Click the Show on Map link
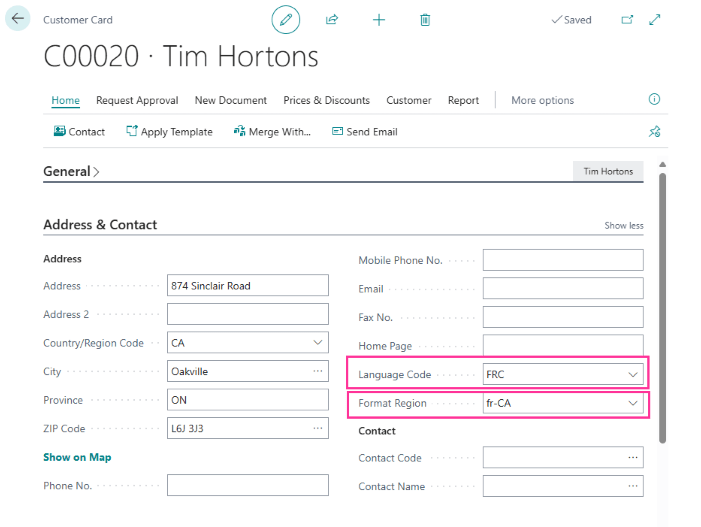The image size is (701, 527). coord(77,457)
